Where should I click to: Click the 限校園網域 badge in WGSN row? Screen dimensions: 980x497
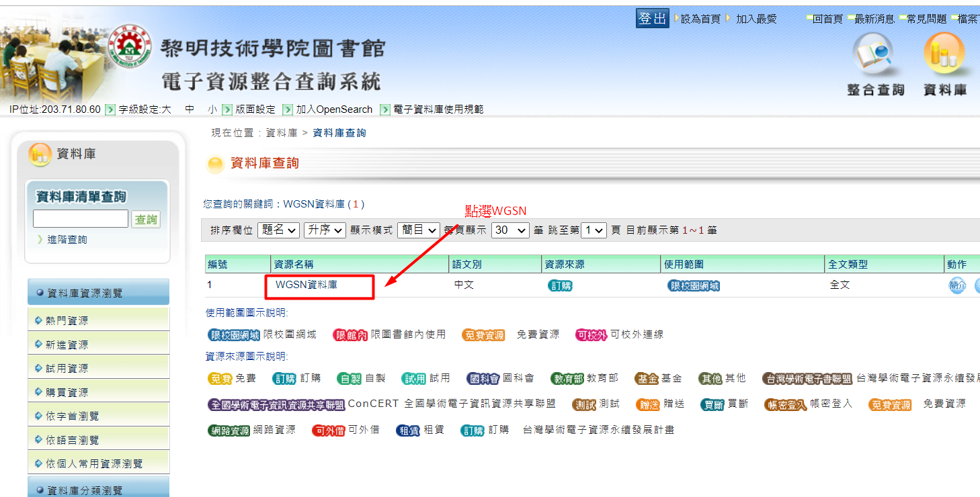(x=694, y=285)
